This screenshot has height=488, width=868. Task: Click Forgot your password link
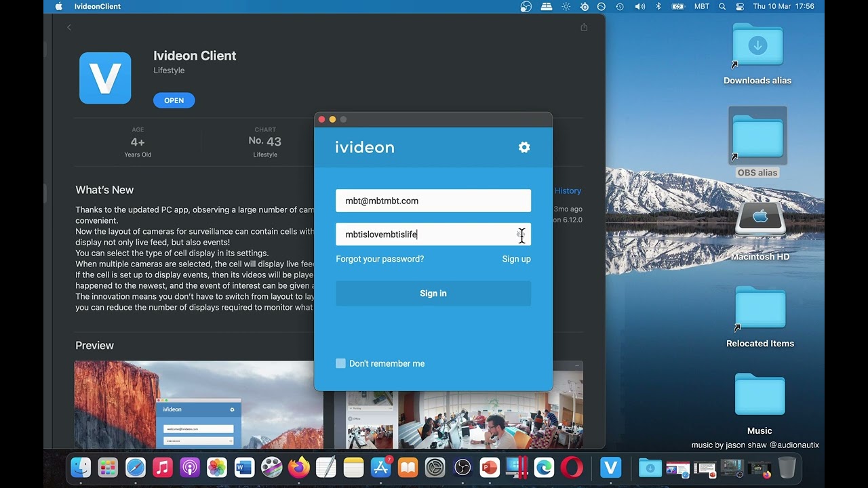380,259
